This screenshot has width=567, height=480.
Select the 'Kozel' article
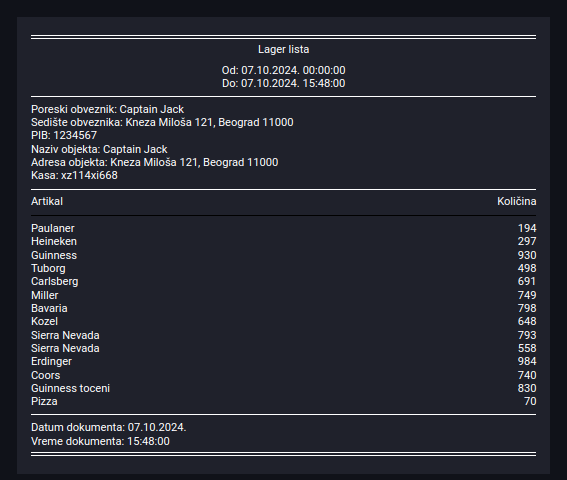pyautogui.click(x=44, y=321)
